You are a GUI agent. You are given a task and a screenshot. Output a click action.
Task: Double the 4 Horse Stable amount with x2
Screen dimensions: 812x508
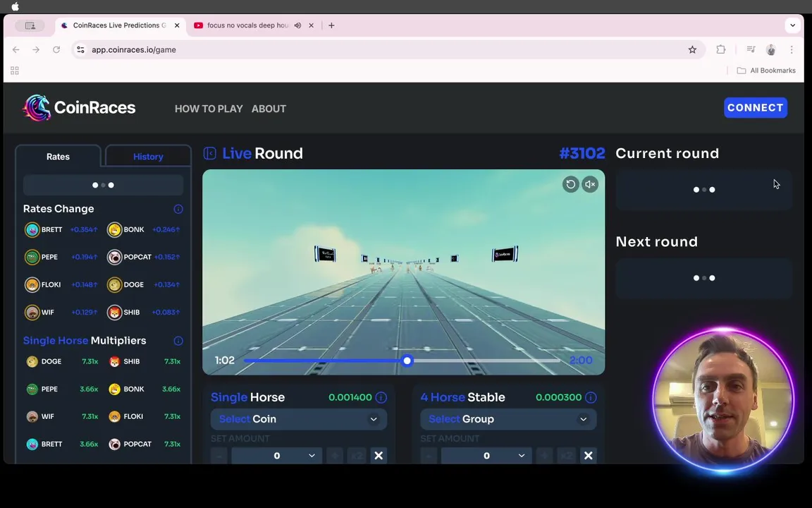(x=567, y=456)
